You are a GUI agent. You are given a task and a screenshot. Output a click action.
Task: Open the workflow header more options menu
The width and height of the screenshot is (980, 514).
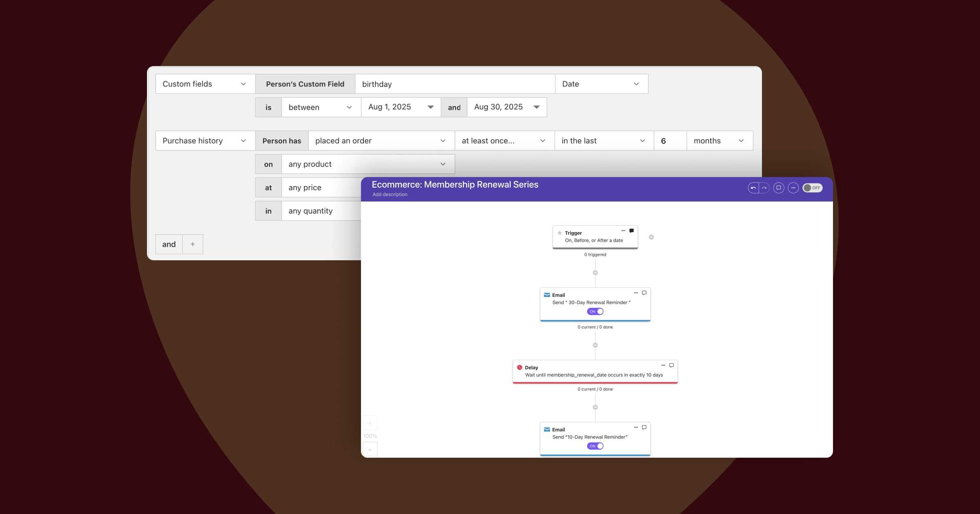(x=793, y=188)
